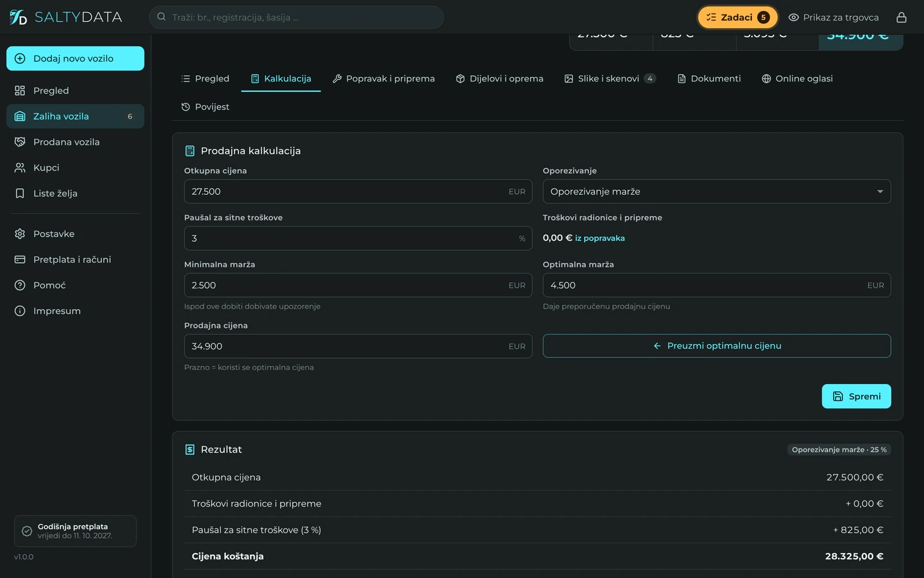Open Pretplata i računi page

[x=75, y=259]
